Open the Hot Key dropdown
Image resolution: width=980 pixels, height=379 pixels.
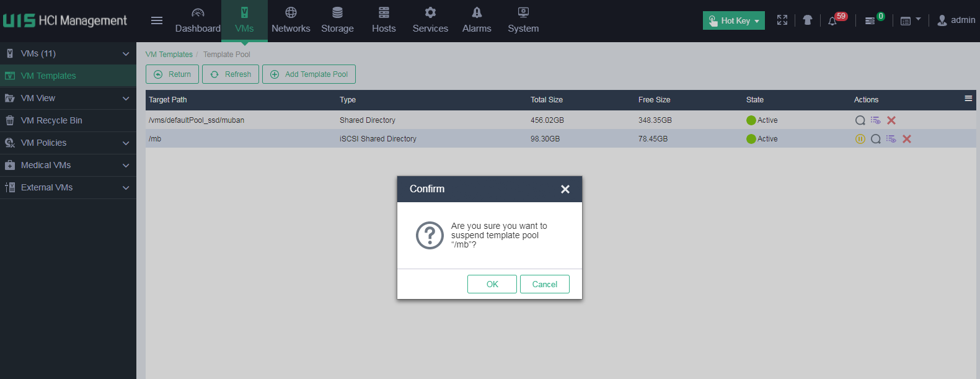click(734, 20)
